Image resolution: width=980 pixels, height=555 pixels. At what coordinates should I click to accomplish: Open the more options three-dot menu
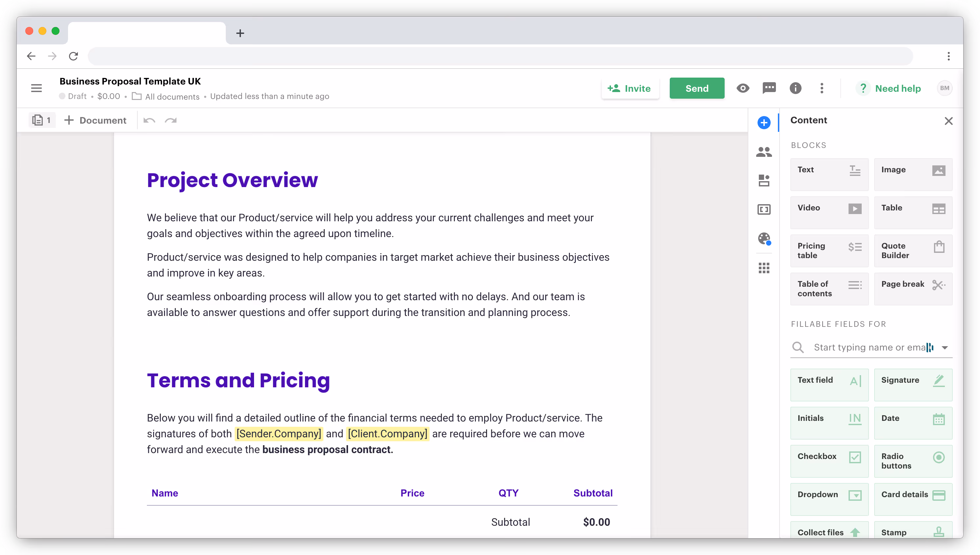[822, 88]
